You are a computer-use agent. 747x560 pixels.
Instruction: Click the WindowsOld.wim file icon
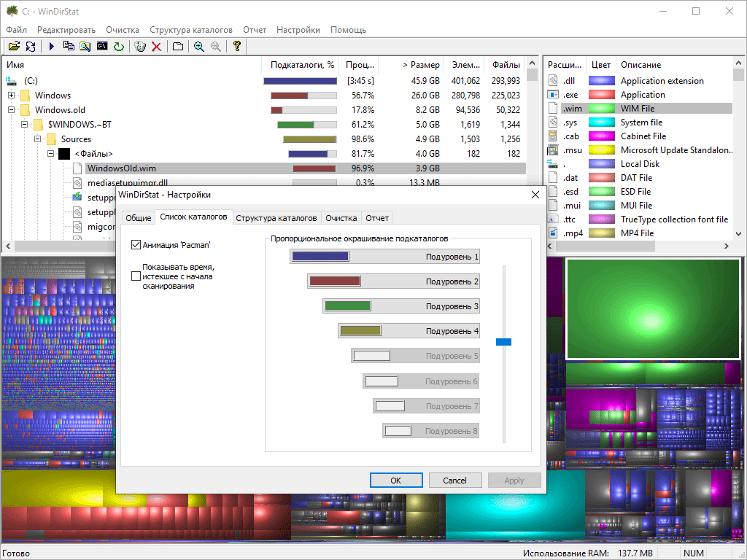click(x=77, y=168)
